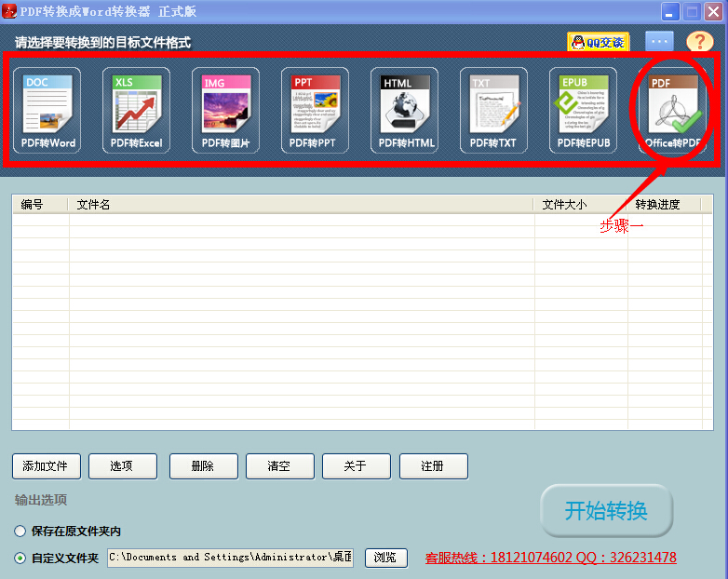
Task: Click 清空 to clear the list
Action: [x=279, y=466]
